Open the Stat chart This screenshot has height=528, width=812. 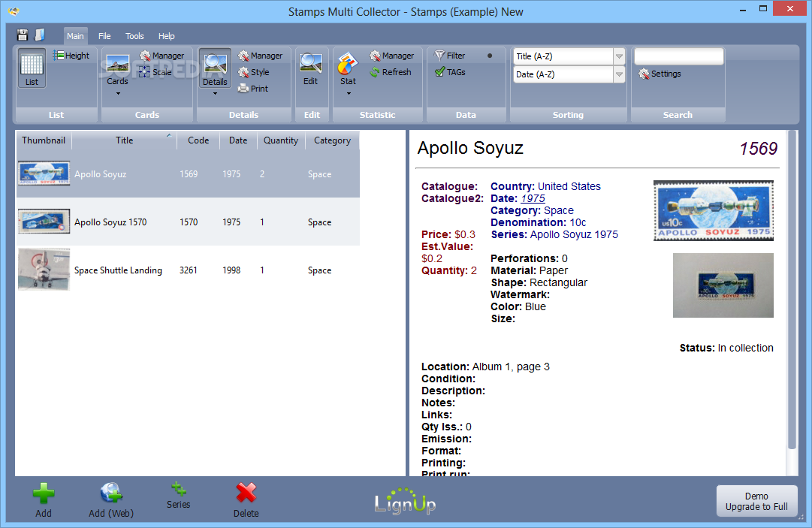(x=348, y=69)
